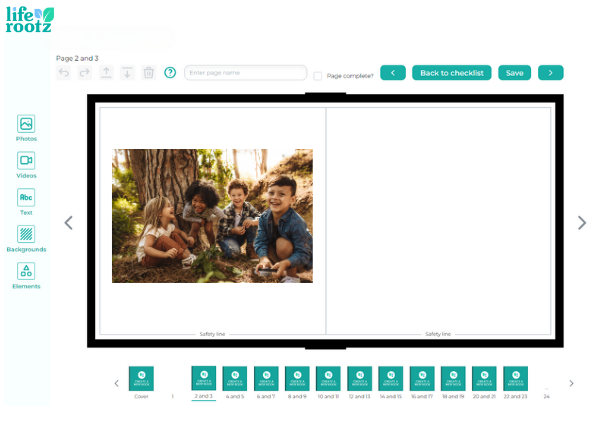
Task: Open the Elements panel icon
Action: [x=26, y=271]
